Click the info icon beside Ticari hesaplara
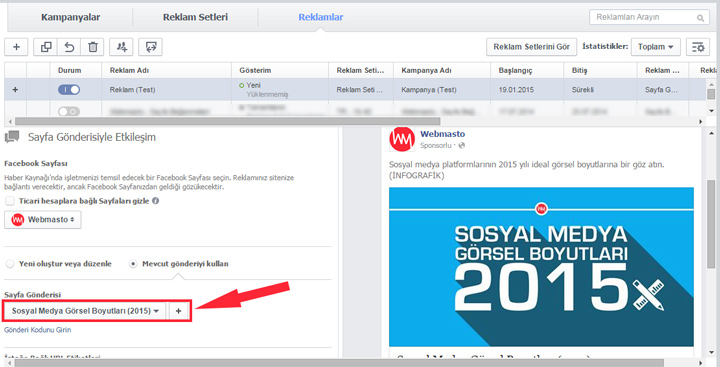 tap(156, 201)
